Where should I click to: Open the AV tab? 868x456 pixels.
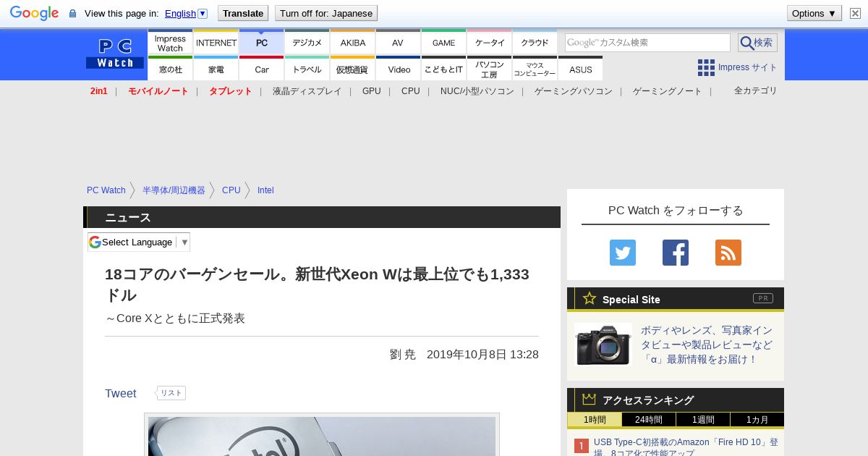pos(399,43)
